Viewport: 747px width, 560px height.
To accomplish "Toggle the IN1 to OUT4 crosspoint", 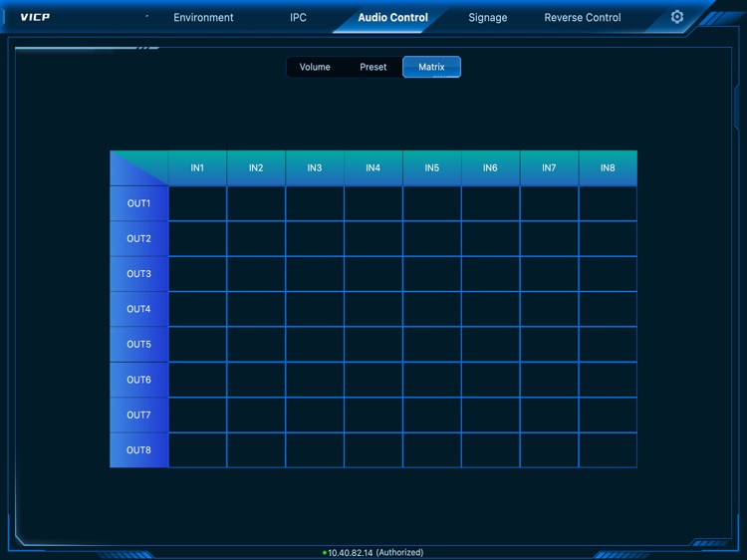I will pos(198,309).
